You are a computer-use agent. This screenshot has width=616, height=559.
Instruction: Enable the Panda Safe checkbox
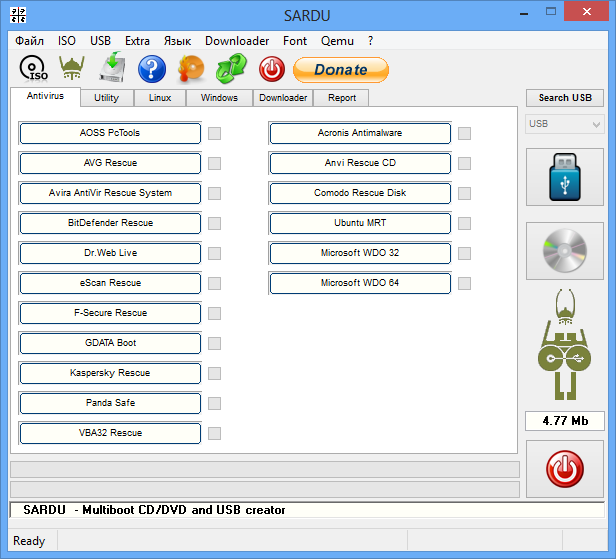point(214,403)
